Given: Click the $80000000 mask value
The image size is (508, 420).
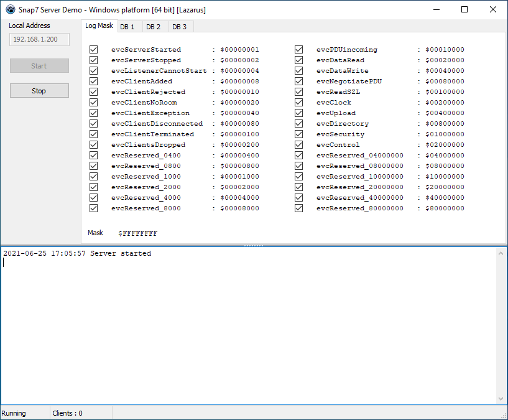Looking at the screenshot, I should [445, 208].
